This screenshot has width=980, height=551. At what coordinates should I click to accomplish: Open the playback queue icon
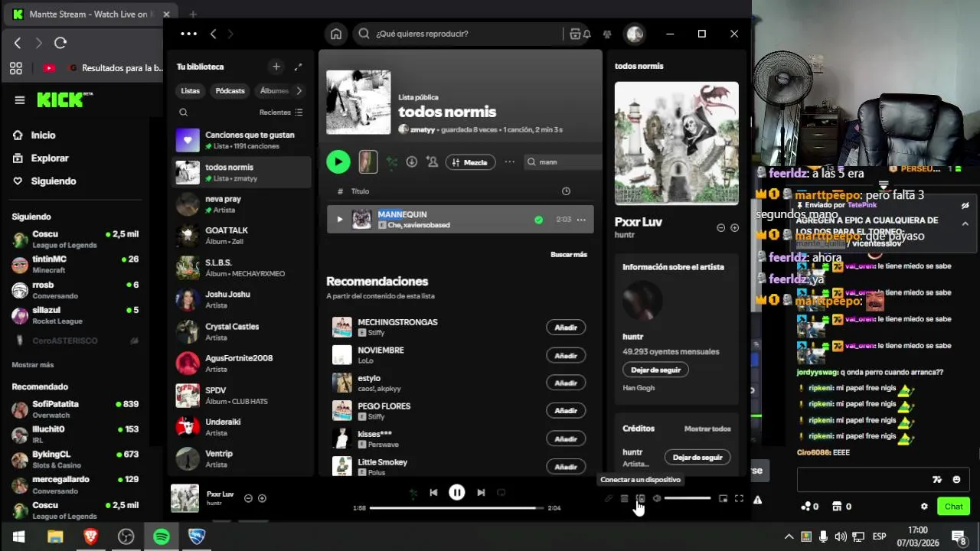coord(624,499)
